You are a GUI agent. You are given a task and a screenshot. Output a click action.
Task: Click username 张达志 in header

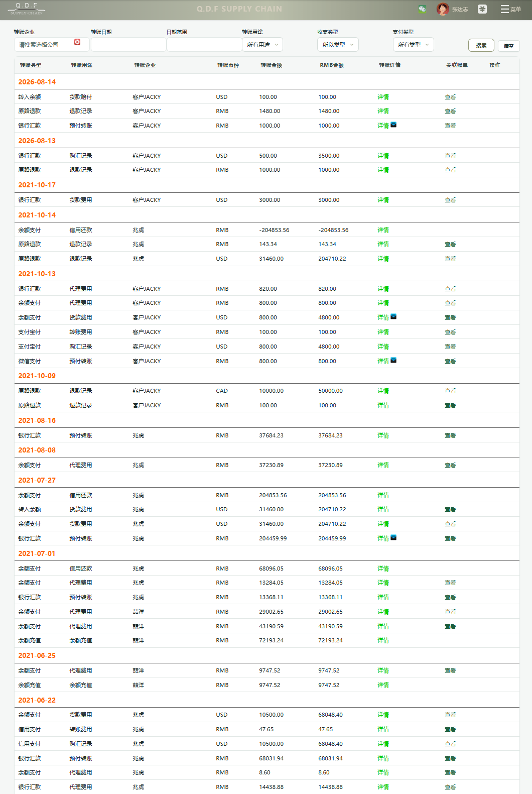460,10
